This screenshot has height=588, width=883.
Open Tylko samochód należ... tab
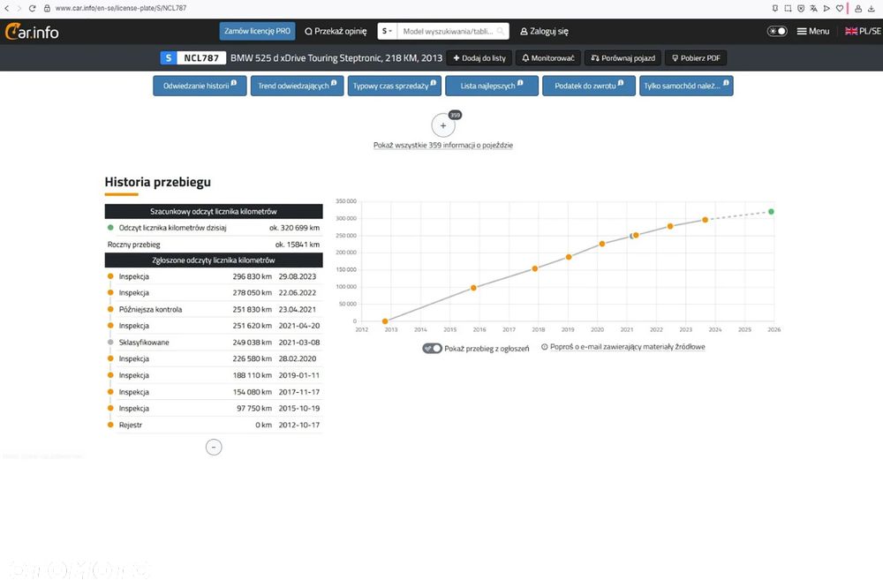pyautogui.click(x=686, y=86)
